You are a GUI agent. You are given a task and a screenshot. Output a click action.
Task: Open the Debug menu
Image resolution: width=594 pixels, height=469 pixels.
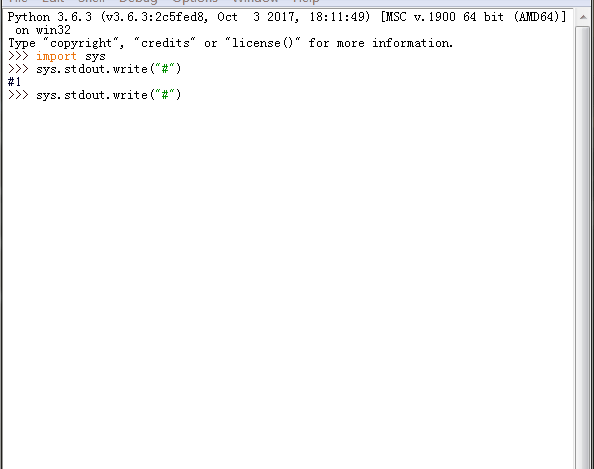click(x=138, y=1)
